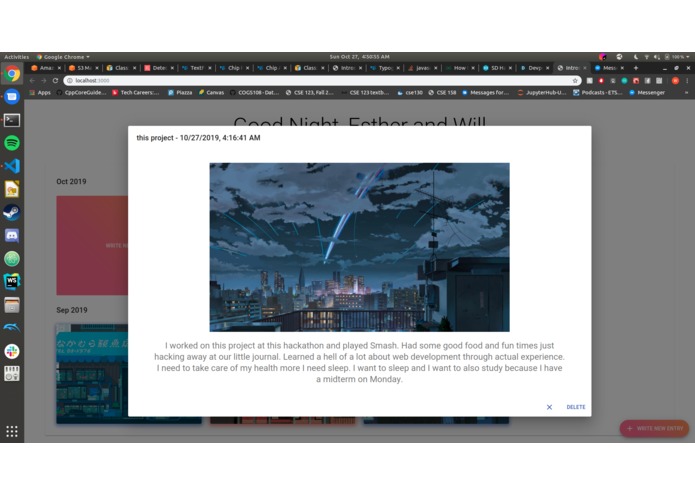Open the Apps bookmark shortcut
Screen dimensions: 695x494
point(40,93)
